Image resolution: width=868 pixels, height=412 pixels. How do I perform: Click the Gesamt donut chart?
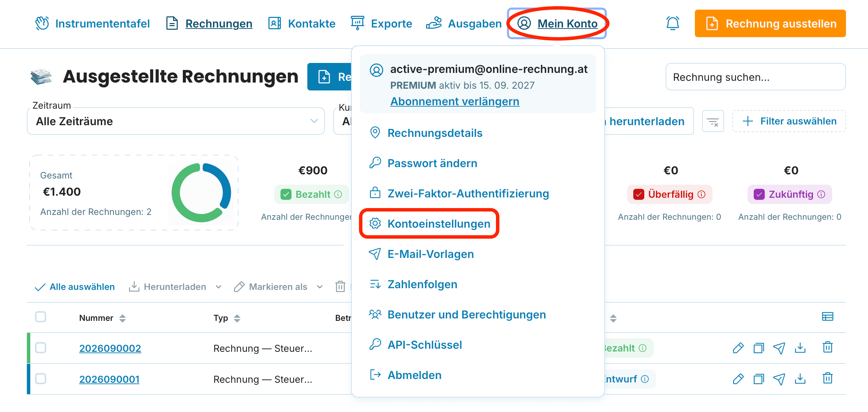click(201, 193)
